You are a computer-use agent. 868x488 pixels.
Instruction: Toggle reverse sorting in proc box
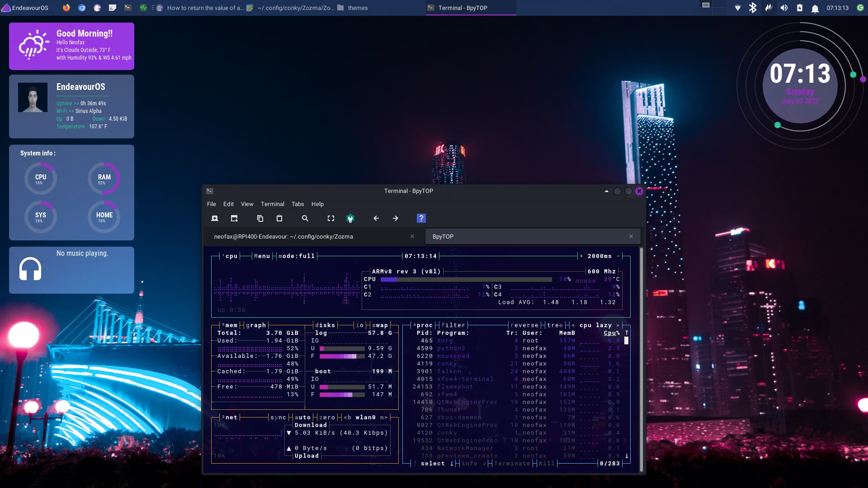coord(524,325)
